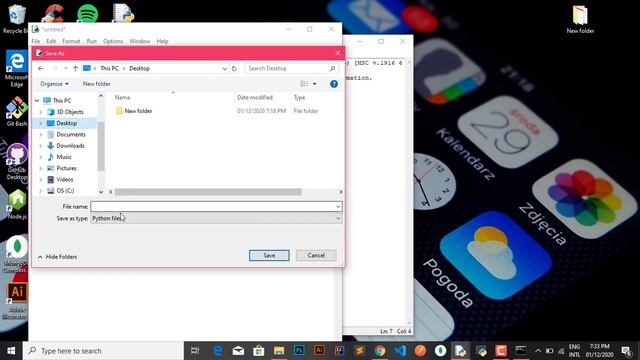Click the taskbar search box
The width and height of the screenshot is (640, 360).
pyautogui.click(x=103, y=351)
